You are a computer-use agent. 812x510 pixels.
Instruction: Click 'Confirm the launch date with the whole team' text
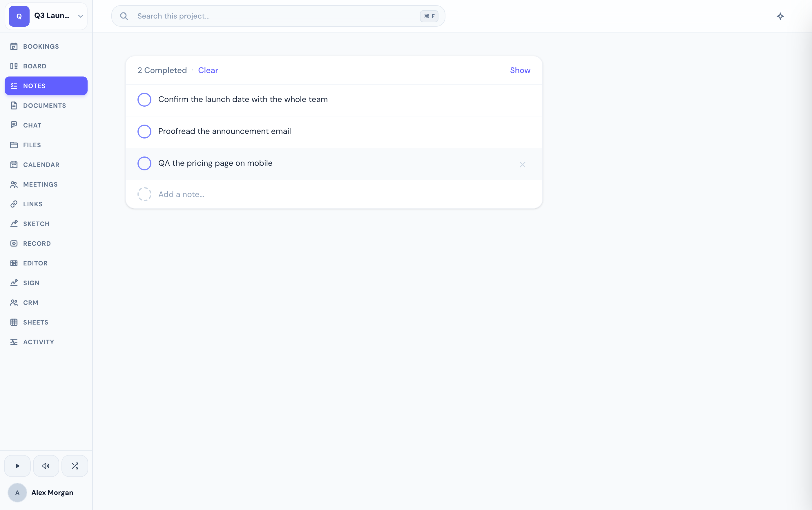(243, 99)
